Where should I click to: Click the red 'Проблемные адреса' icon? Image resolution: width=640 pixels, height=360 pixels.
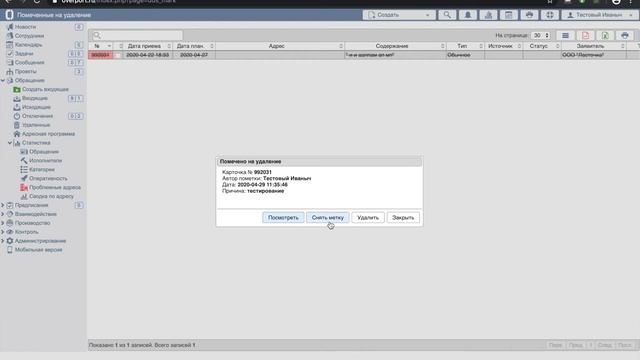coord(24,188)
